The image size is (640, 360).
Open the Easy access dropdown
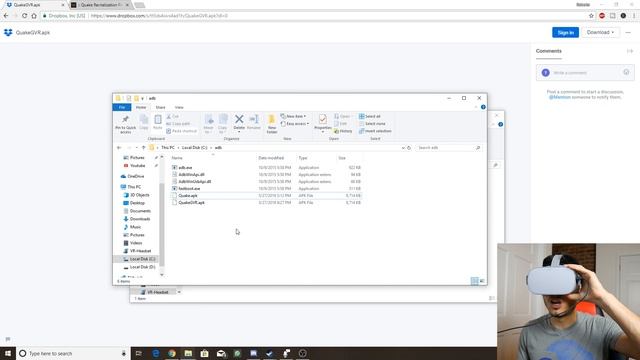coord(295,124)
